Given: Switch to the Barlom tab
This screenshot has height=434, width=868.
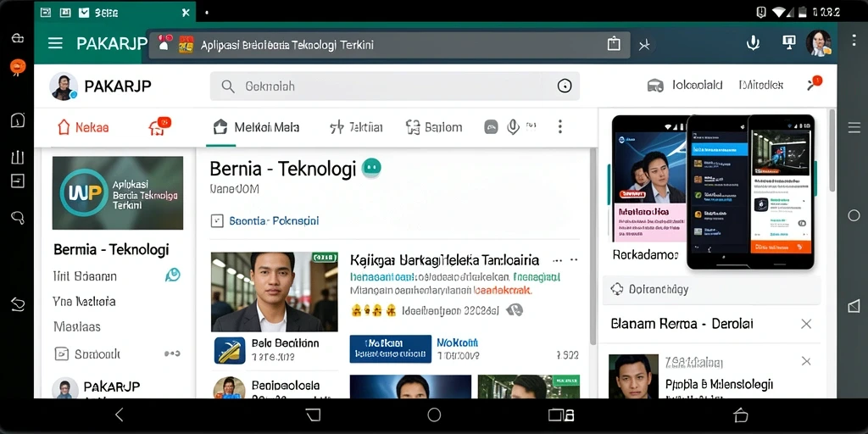Looking at the screenshot, I should coord(433,127).
